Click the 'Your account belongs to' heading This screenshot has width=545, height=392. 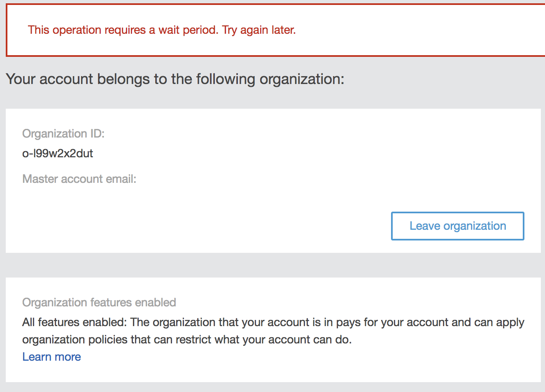[175, 79]
